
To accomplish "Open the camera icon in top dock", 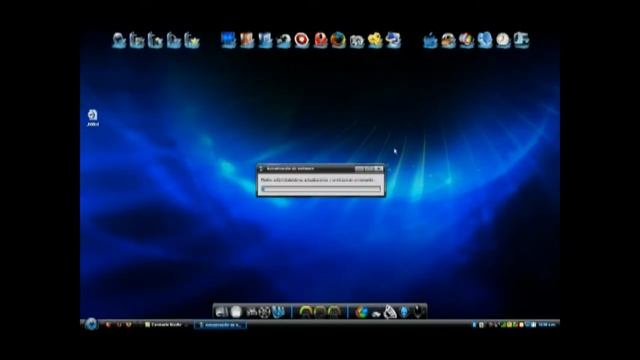I will pyautogui.click(x=357, y=41).
